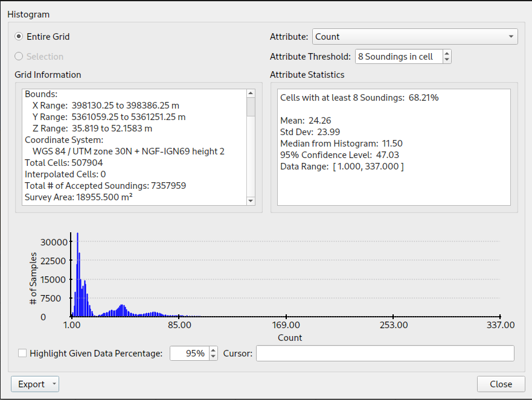This screenshot has width=532, height=400.
Task: Click the Grid Information scrollbar up arrow
Action: click(251, 93)
